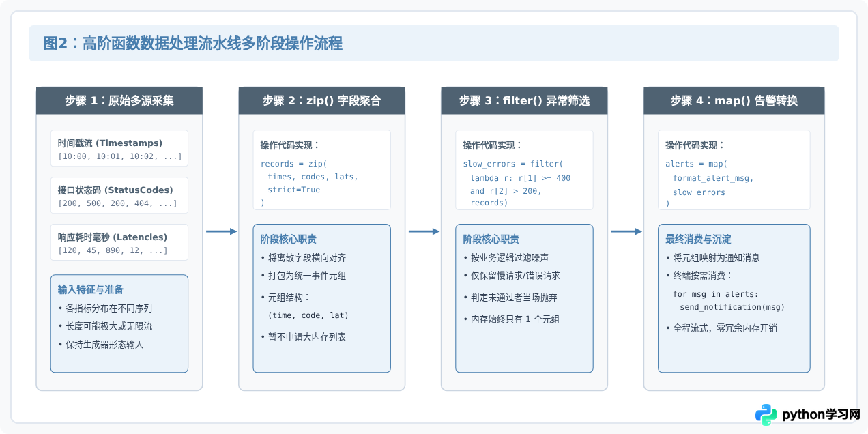
Task: Click the 'python学习网' text
Action: click(x=821, y=414)
